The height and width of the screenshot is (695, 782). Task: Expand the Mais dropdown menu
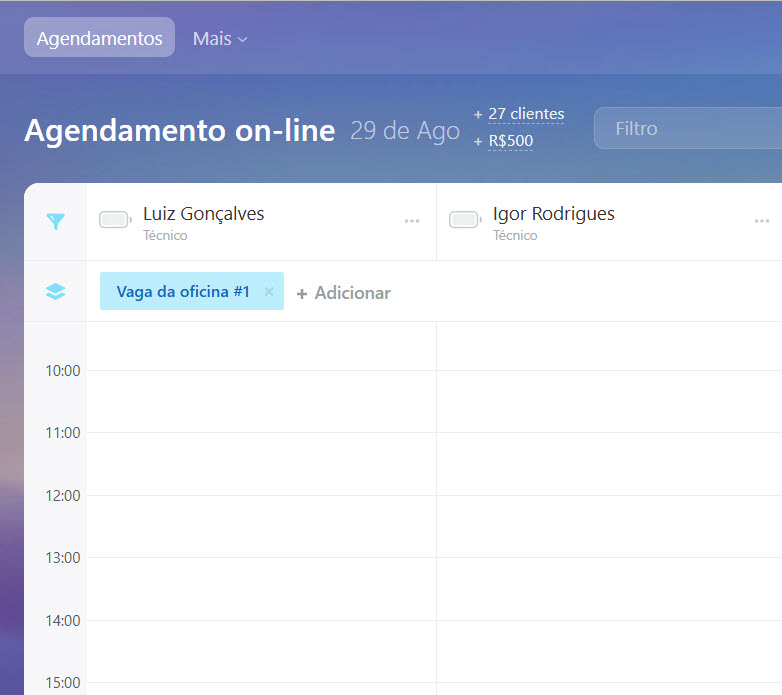pyautogui.click(x=220, y=39)
